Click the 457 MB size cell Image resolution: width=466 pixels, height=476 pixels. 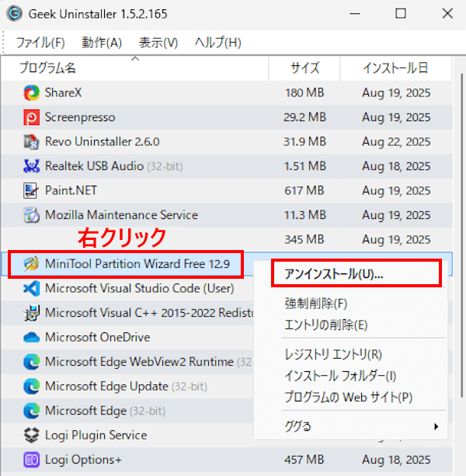304,460
